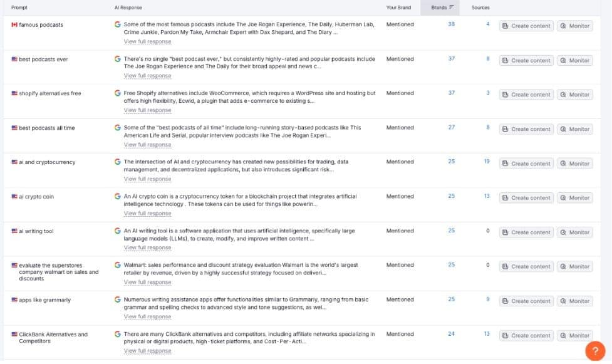This screenshot has width=612, height=364.
Task: View full response for ai crypto coin
Action: 148,213
